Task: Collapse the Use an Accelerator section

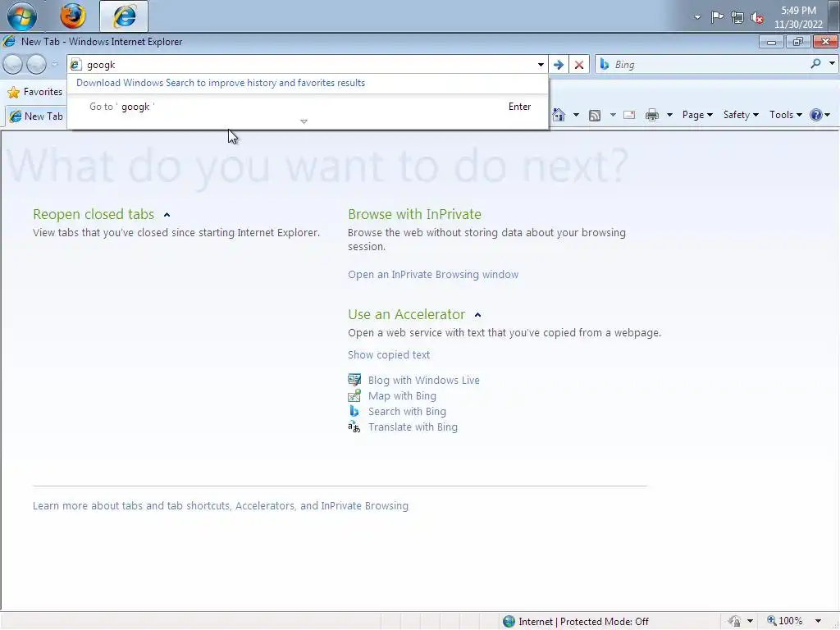Action: [x=478, y=315]
